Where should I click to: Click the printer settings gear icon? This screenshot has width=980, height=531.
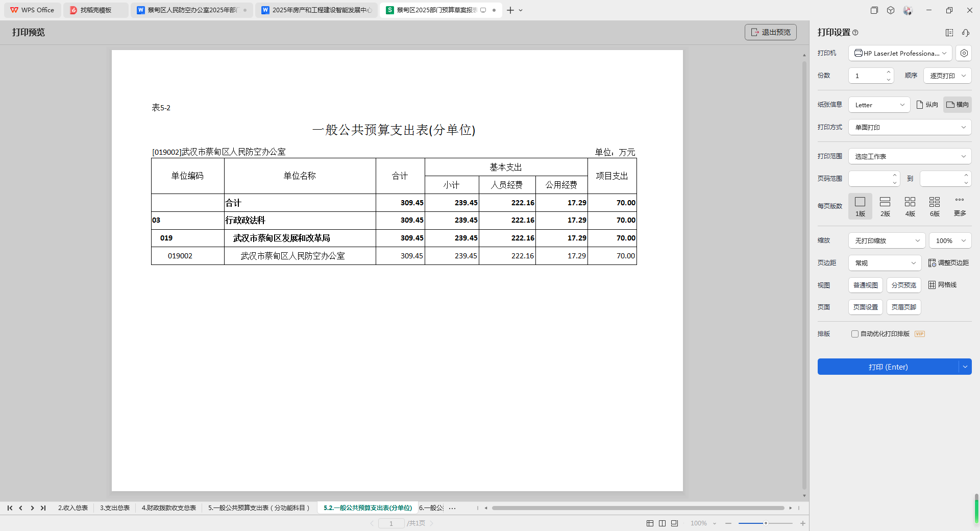[x=964, y=53]
